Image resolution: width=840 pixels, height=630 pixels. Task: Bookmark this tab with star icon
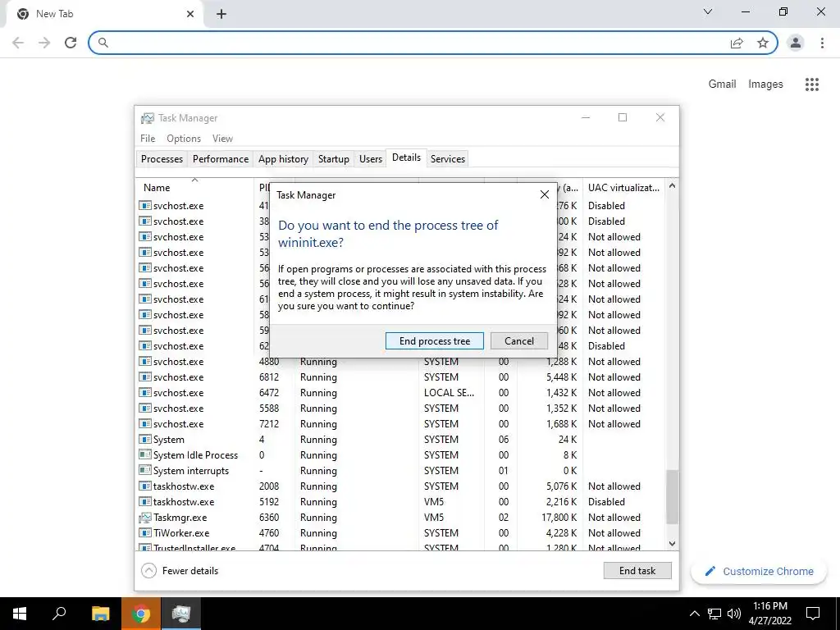[x=763, y=43]
